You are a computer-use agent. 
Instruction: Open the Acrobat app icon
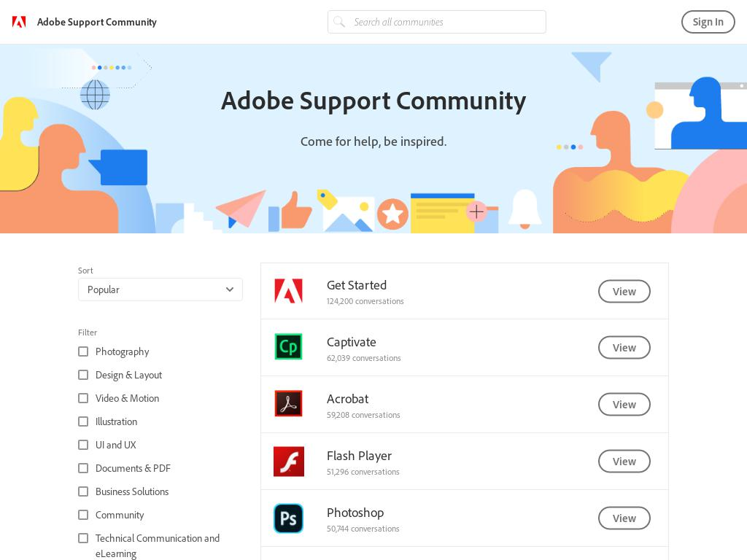click(288, 403)
